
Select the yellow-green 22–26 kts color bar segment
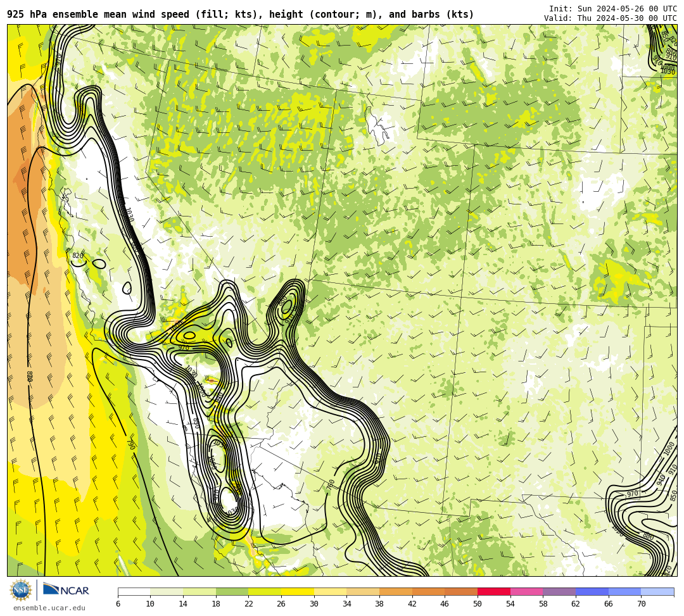pyautogui.click(x=265, y=591)
